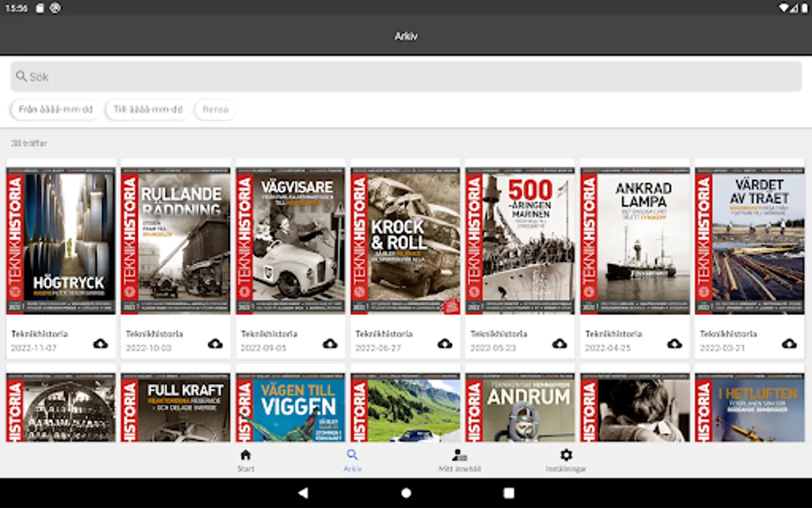
Task: Go to the Start tab
Action: tap(246, 461)
